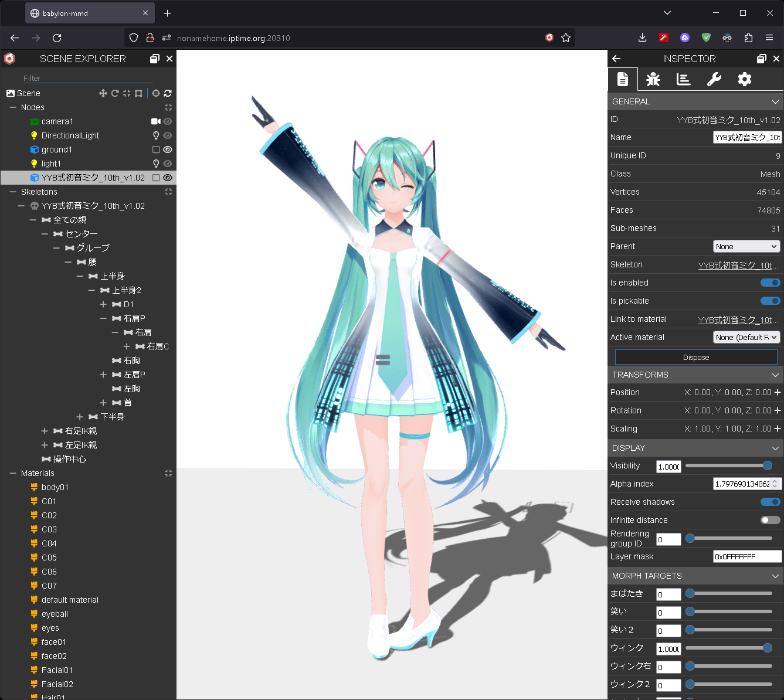Open the Active material dropdown
Screen dimensions: 784x700
[746, 337]
